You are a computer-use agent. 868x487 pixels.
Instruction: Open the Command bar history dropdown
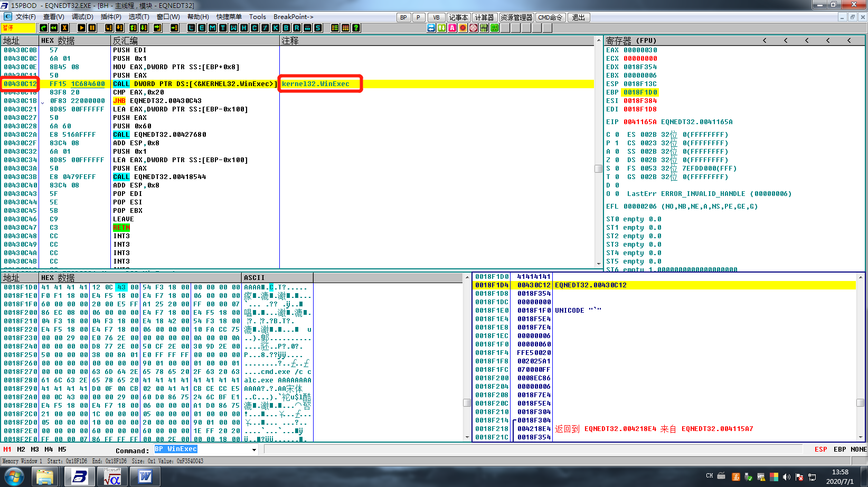(x=254, y=450)
